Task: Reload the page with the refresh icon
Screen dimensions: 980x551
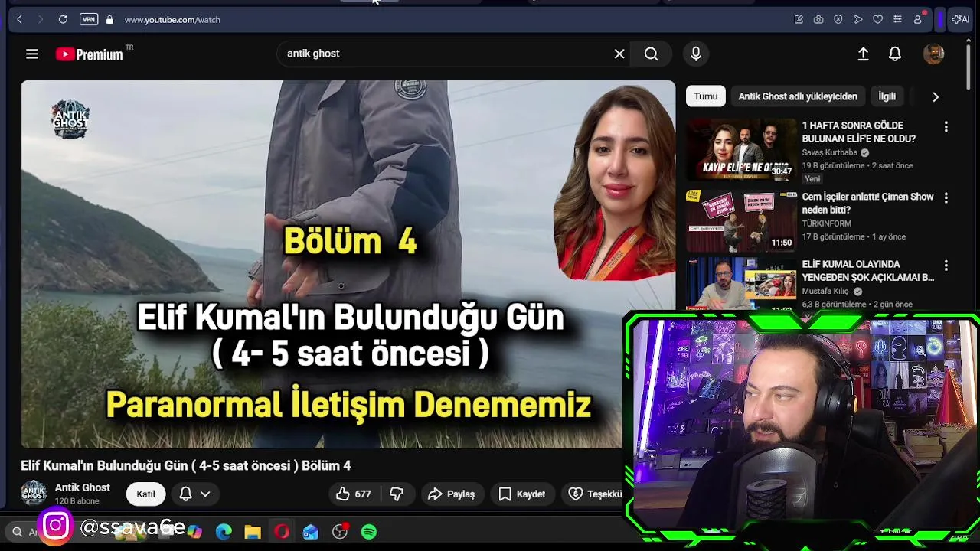Action: 63,20
